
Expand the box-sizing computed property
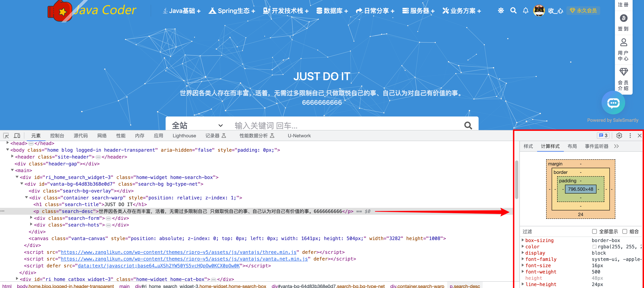[x=523, y=240]
